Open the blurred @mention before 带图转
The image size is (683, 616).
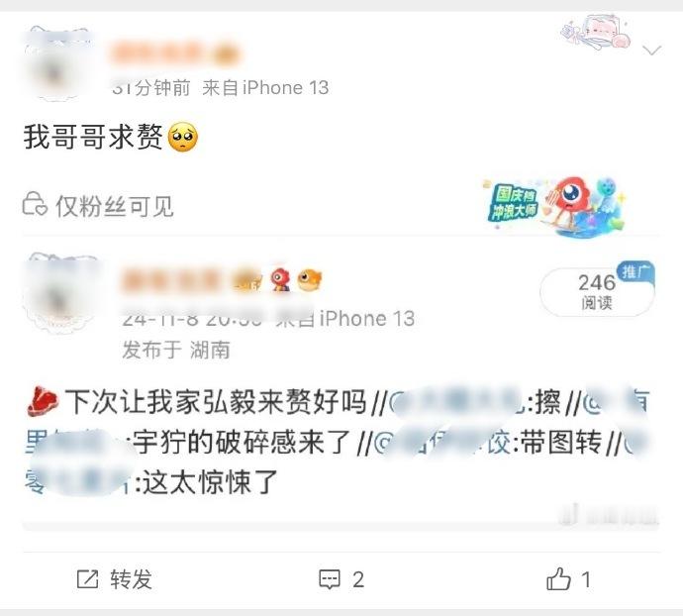(442, 442)
